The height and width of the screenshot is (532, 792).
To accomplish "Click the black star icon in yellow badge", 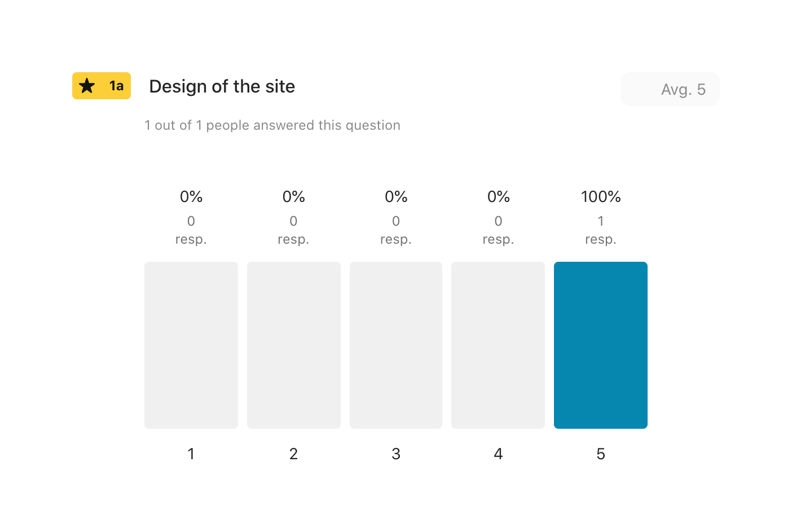I will (87, 86).
